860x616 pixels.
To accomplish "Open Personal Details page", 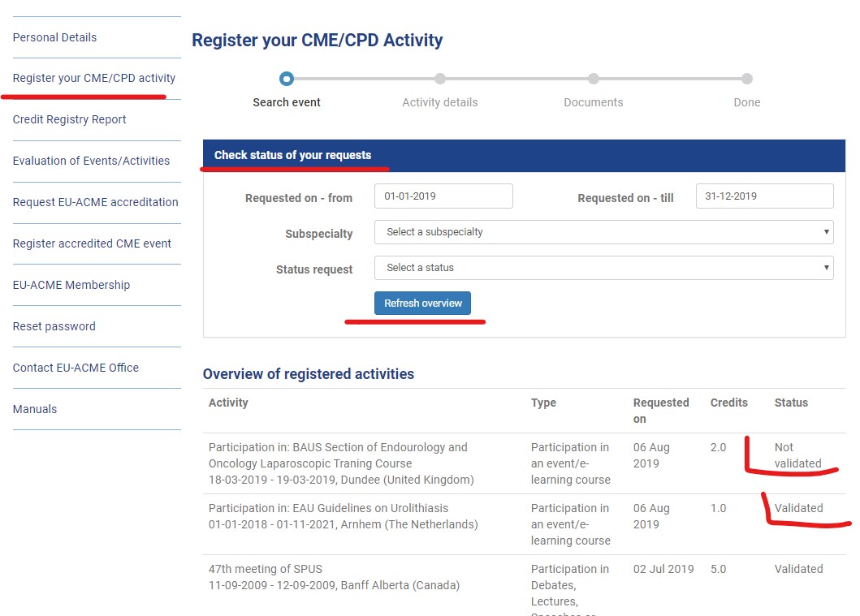I will pyautogui.click(x=54, y=37).
